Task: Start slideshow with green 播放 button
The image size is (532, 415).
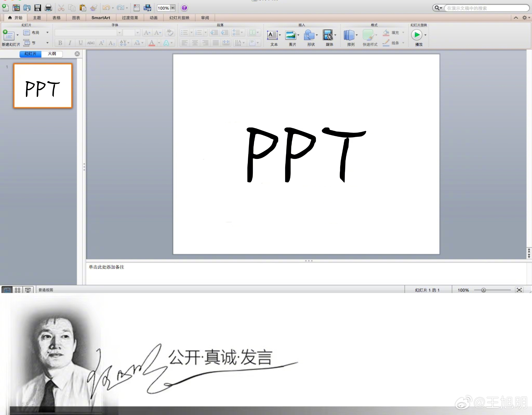Action: click(x=417, y=35)
